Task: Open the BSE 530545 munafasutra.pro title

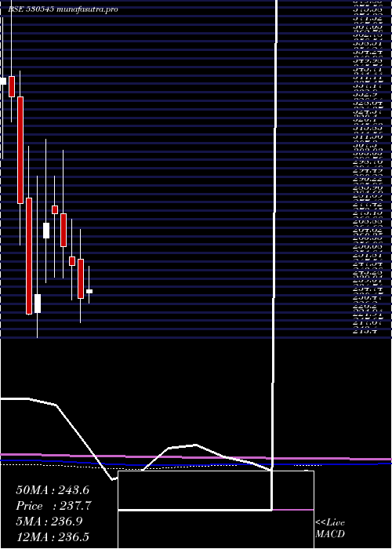Action: pos(63,9)
